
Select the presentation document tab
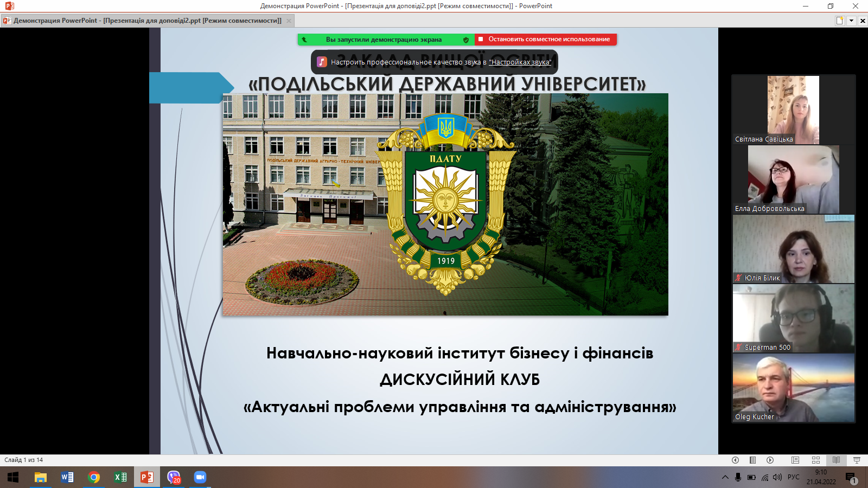144,21
